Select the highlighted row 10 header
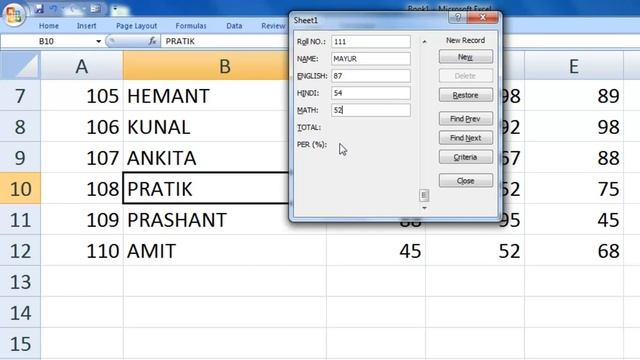Image resolution: width=640 pixels, height=360 pixels. 20,189
